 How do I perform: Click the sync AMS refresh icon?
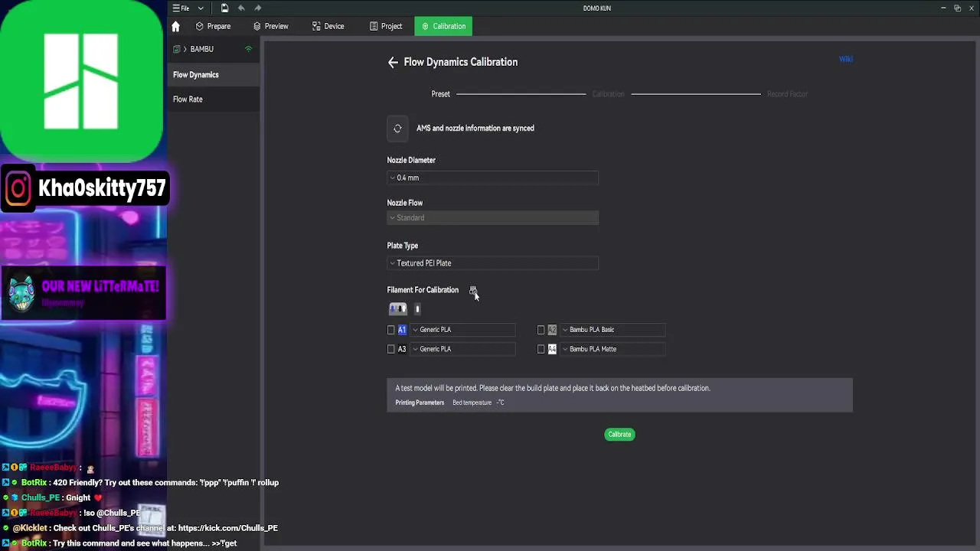pos(397,129)
